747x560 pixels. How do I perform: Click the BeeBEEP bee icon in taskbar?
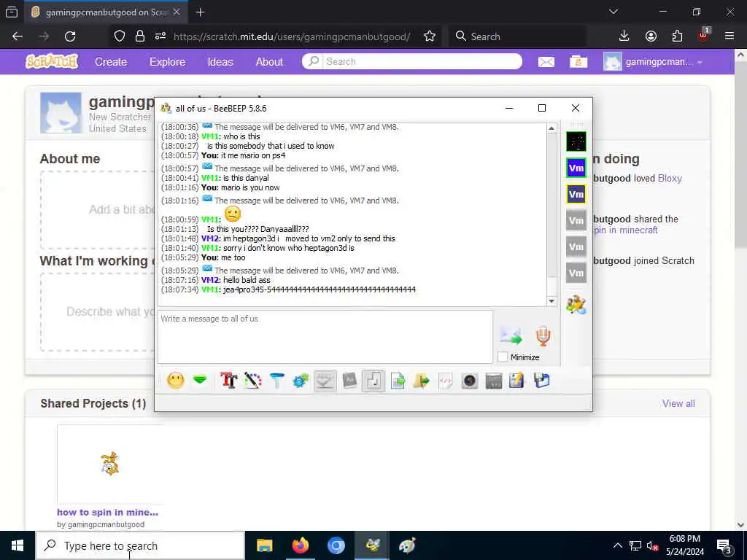point(372,545)
